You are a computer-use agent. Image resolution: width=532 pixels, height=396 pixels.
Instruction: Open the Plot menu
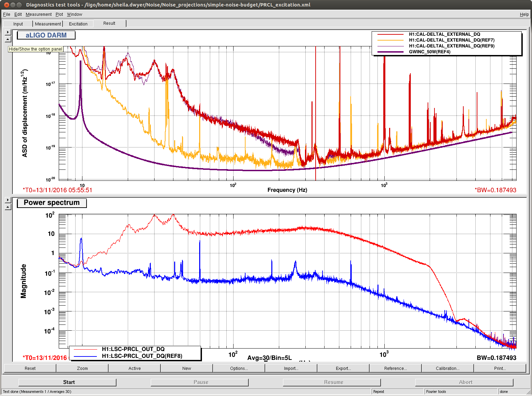pyautogui.click(x=59, y=14)
